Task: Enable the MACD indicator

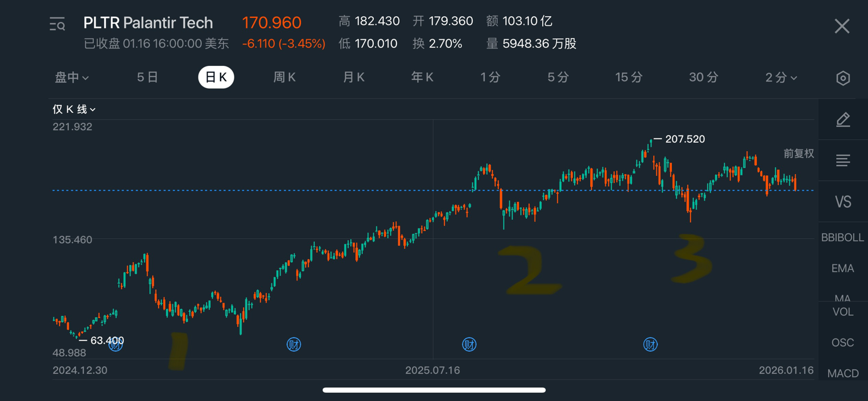Action: pyautogui.click(x=843, y=373)
